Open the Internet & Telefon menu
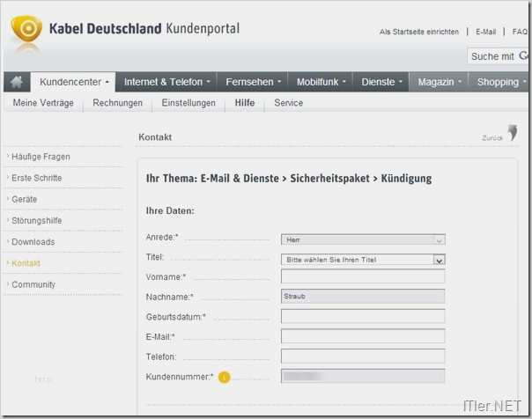 (166, 82)
